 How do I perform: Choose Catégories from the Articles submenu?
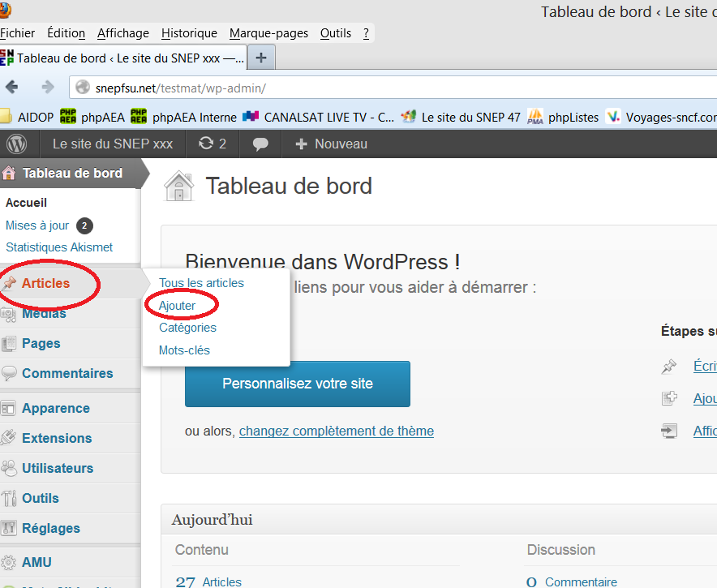tap(187, 328)
